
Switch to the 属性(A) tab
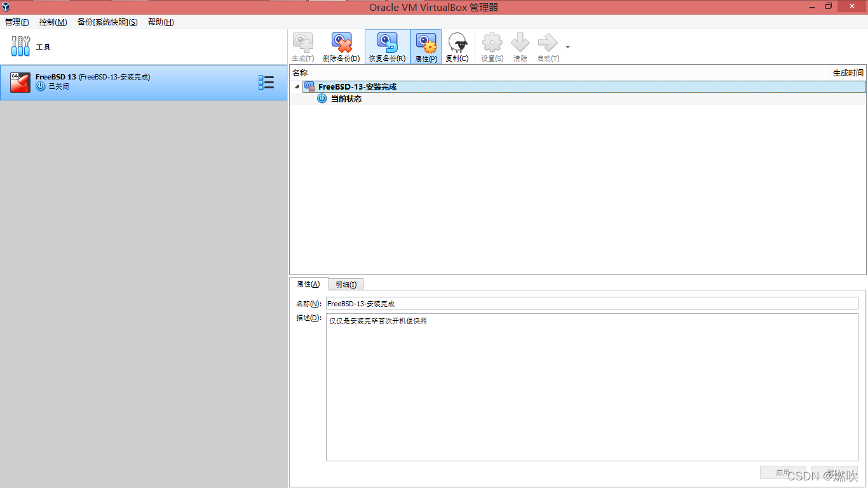click(309, 284)
